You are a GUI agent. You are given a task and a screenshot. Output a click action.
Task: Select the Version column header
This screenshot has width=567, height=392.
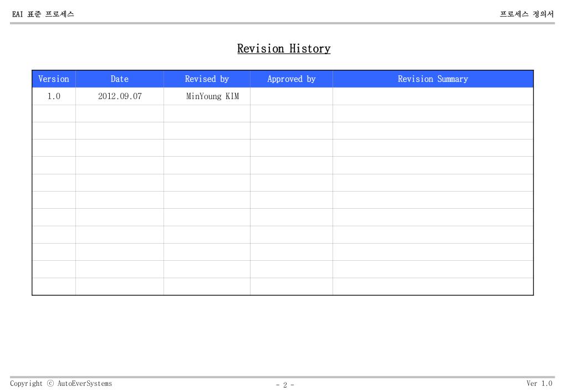54,79
